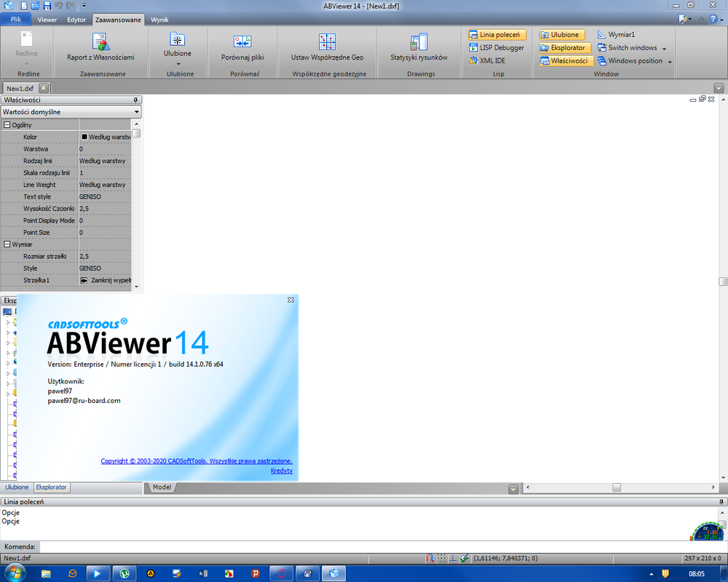Open Raport z Własnościami tool
Viewport: 728px width, 582px height.
point(100,47)
